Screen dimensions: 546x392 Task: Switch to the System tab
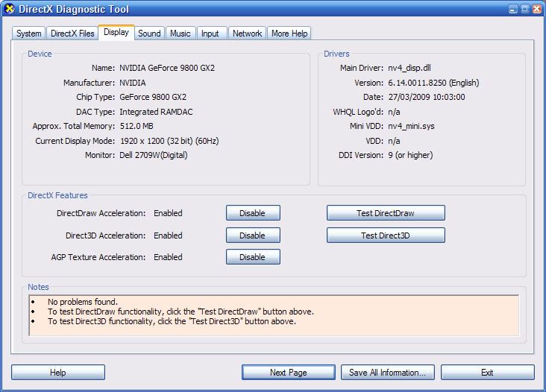point(29,34)
